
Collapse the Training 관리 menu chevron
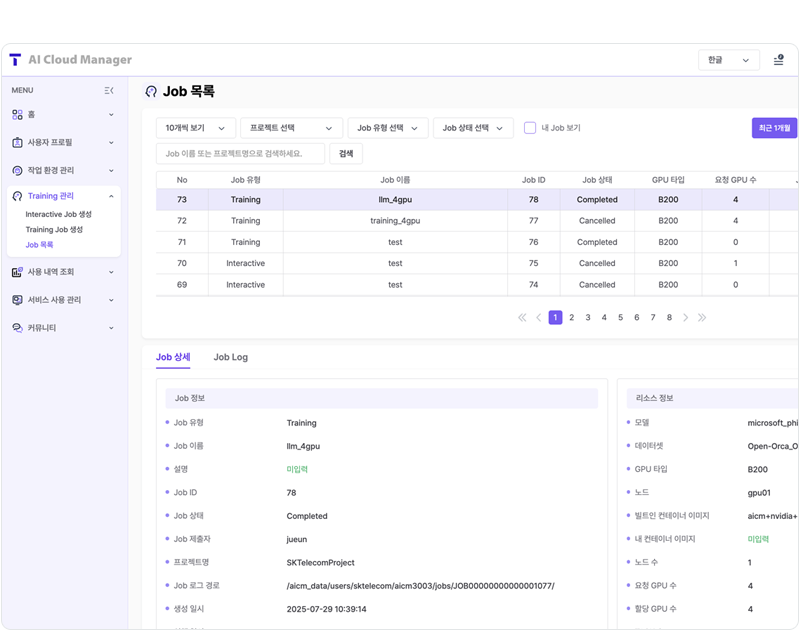click(111, 196)
